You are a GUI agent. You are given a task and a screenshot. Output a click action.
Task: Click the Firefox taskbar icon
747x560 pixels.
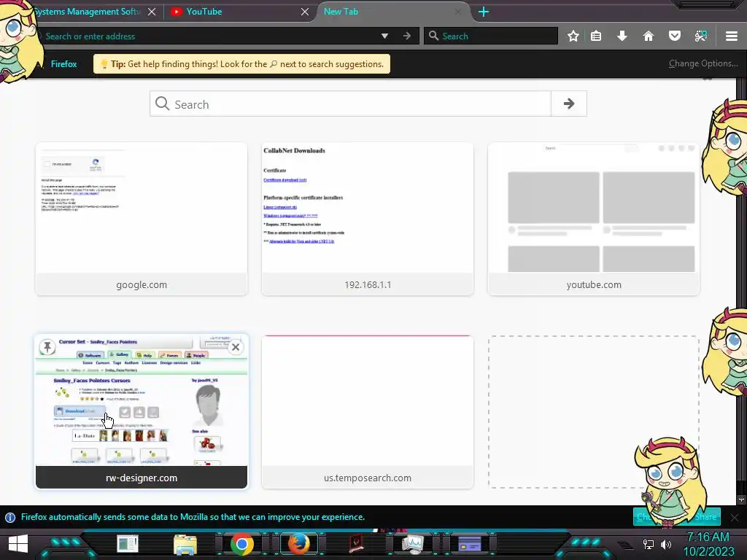click(x=298, y=544)
